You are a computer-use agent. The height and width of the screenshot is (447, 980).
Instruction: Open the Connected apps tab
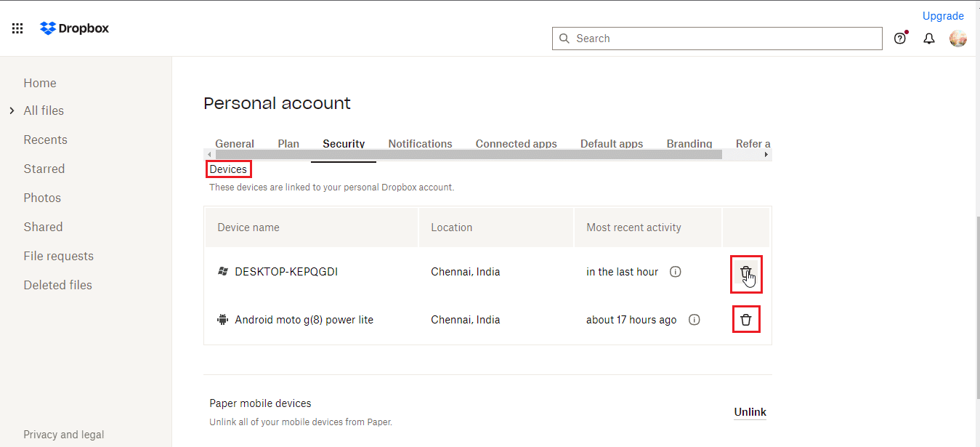[516, 143]
